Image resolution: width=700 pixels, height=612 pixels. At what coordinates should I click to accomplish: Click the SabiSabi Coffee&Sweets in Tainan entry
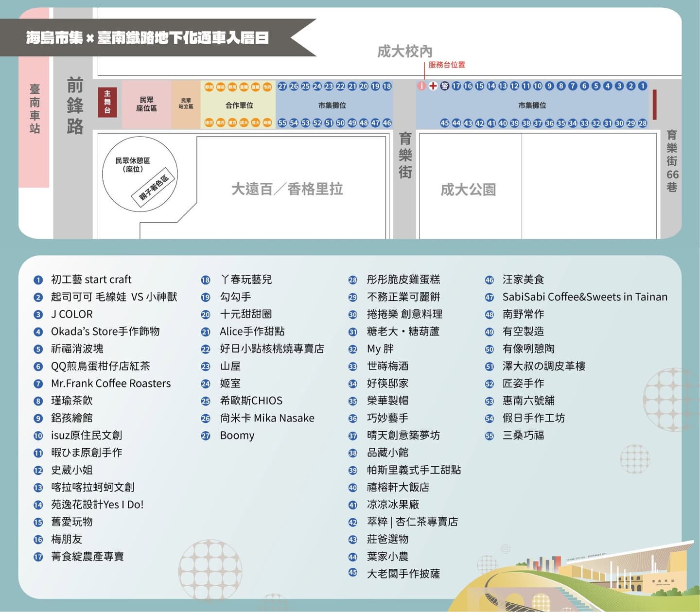(585, 297)
